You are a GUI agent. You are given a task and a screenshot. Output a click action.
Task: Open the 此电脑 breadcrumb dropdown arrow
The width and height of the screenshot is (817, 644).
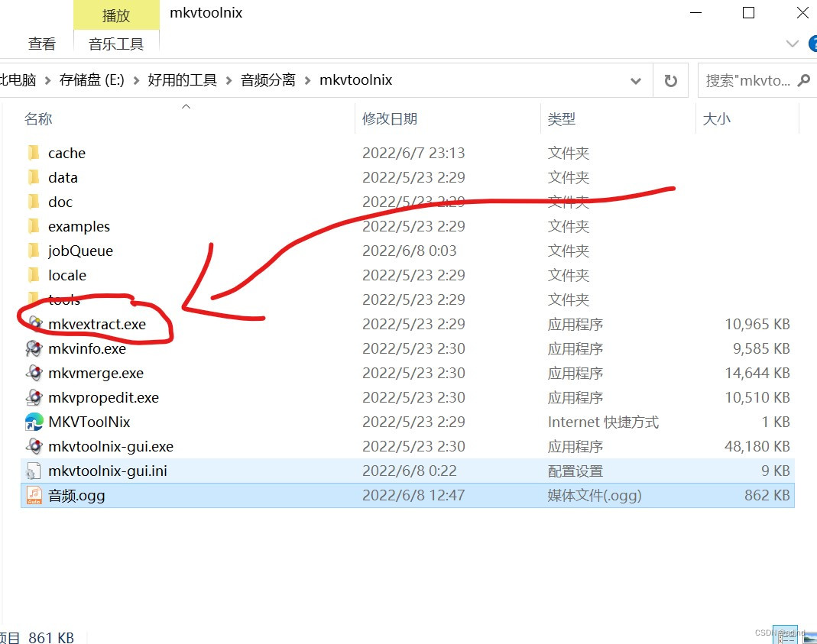(48, 80)
